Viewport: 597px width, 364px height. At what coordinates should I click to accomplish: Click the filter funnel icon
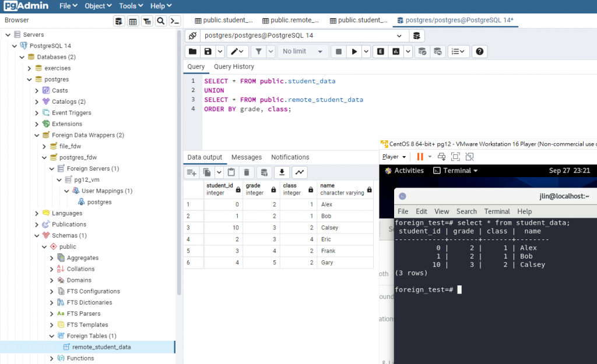pyautogui.click(x=258, y=51)
